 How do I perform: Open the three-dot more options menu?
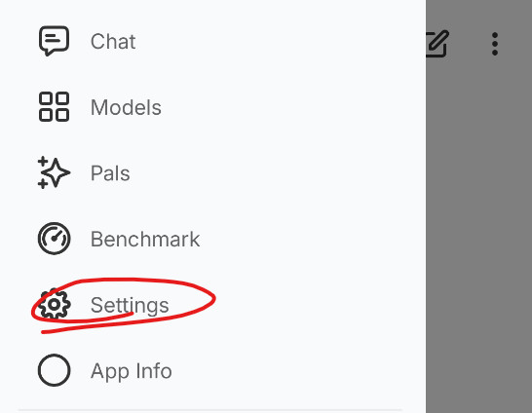pyautogui.click(x=495, y=44)
